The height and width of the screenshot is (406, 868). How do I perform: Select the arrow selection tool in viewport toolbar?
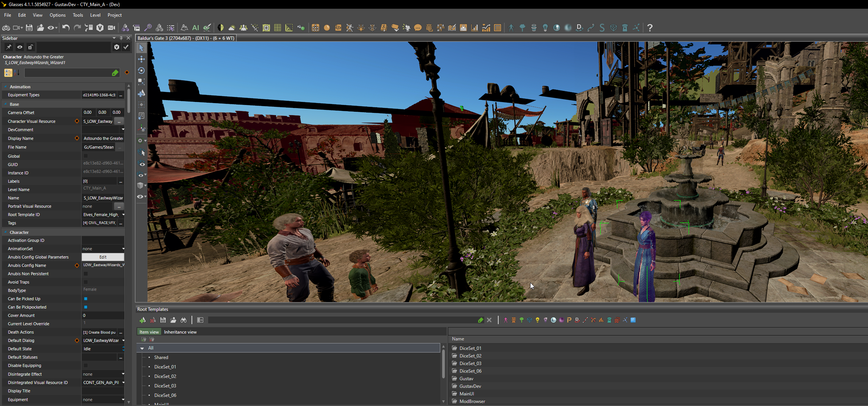141,48
